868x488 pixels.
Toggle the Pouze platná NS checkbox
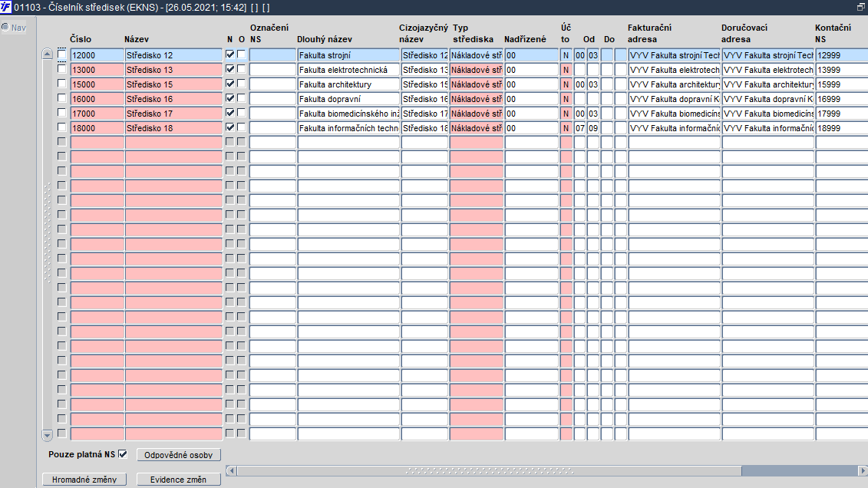tap(123, 454)
